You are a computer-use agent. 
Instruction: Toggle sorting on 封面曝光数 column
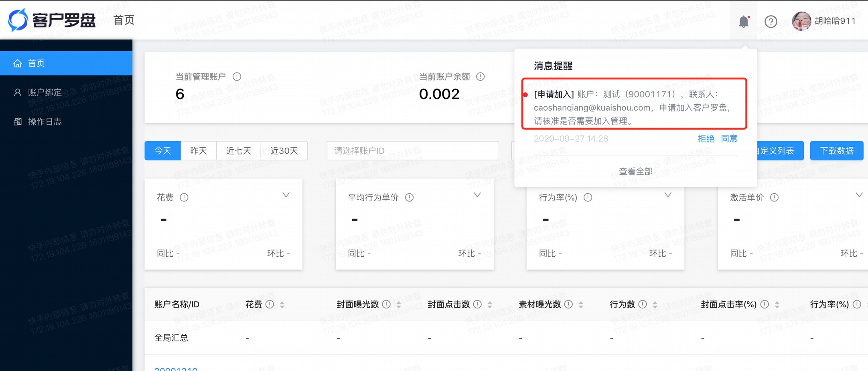[x=399, y=304]
